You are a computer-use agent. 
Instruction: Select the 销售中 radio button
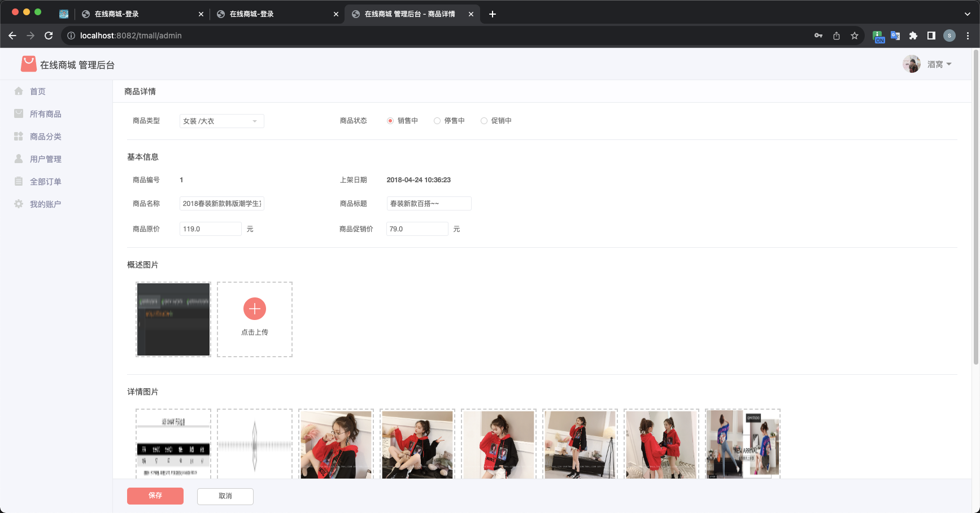point(390,120)
